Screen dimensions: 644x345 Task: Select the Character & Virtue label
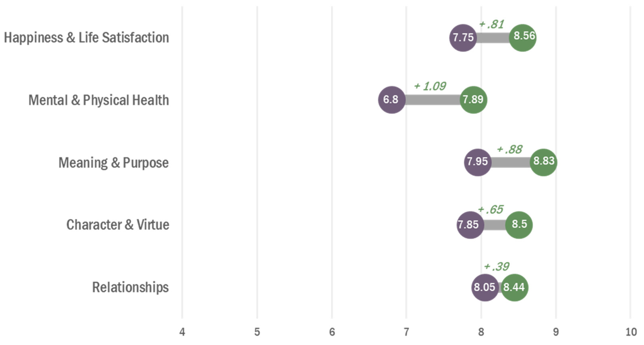(x=118, y=225)
